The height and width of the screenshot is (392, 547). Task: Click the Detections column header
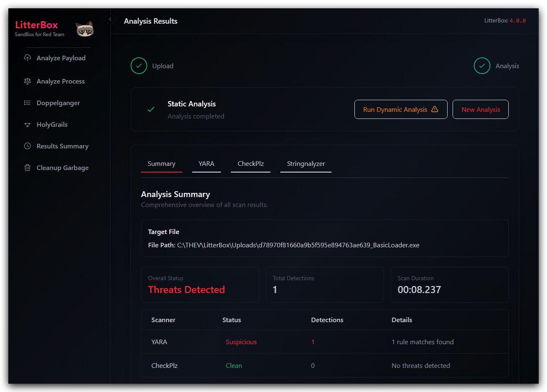327,320
